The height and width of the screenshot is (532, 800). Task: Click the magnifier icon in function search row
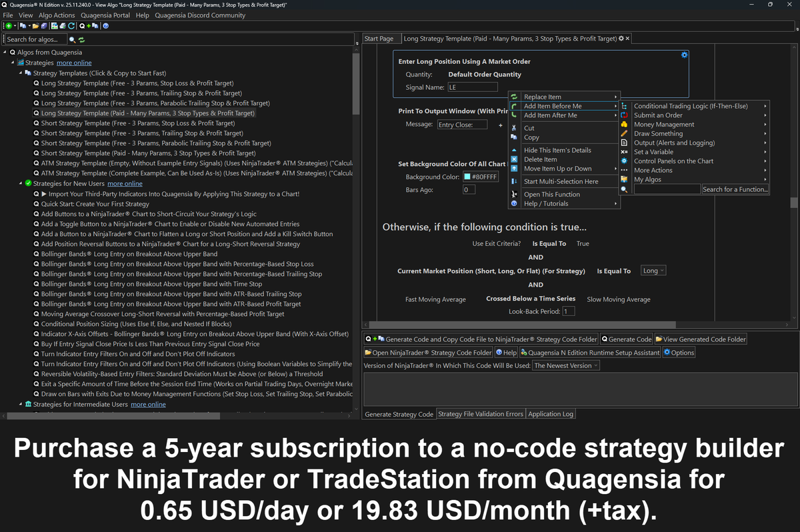tap(624, 189)
